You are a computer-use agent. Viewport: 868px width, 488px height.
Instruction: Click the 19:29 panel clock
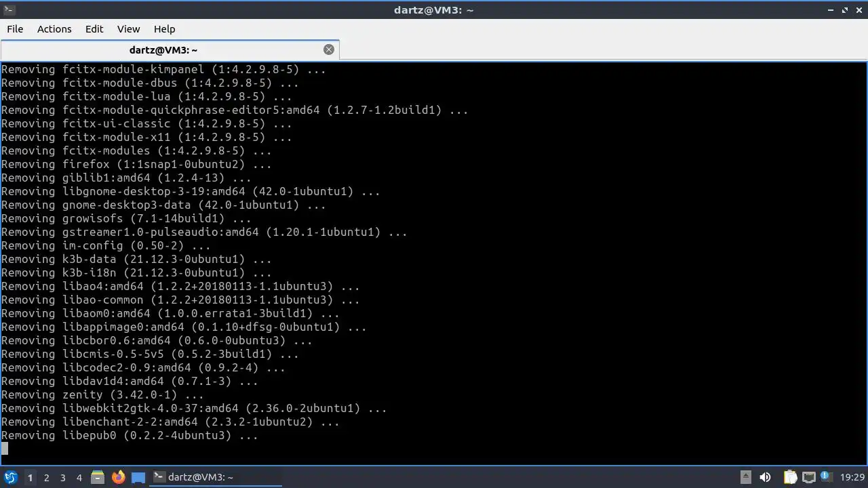pos(852,477)
